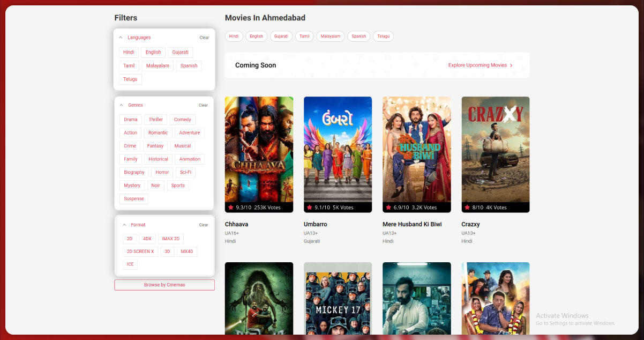Clear the Genres filter
The height and width of the screenshot is (340, 644).
(x=203, y=105)
